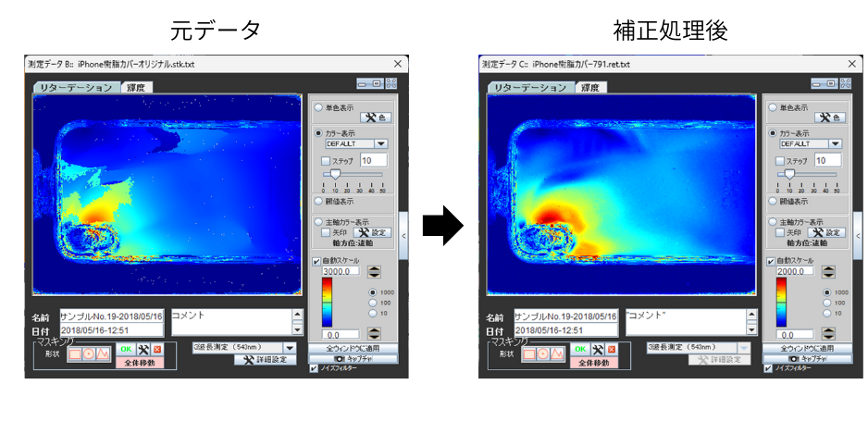
Task: Open DEFAULT colormap dropdown in left window
Action: (x=380, y=144)
